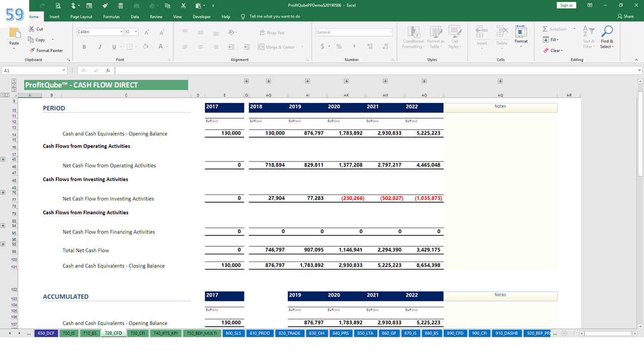Toggle Align Right in Alignment group
The image size is (644, 362).
coord(215,47)
